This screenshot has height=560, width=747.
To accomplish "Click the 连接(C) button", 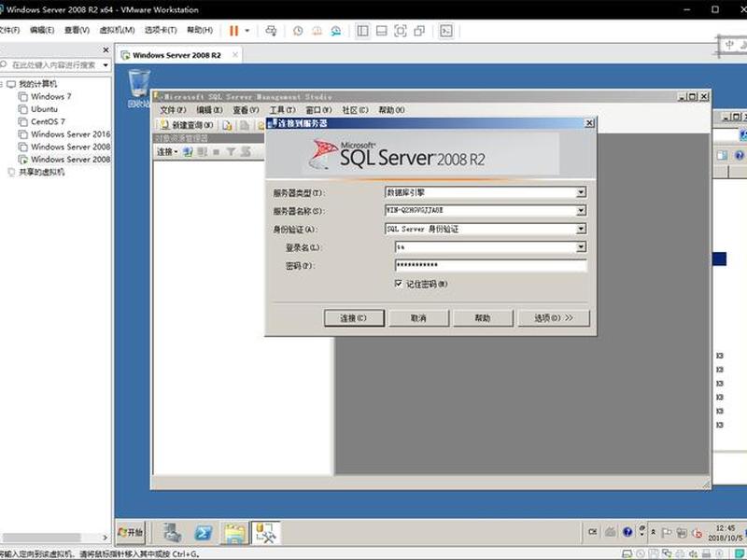I will pos(354,318).
